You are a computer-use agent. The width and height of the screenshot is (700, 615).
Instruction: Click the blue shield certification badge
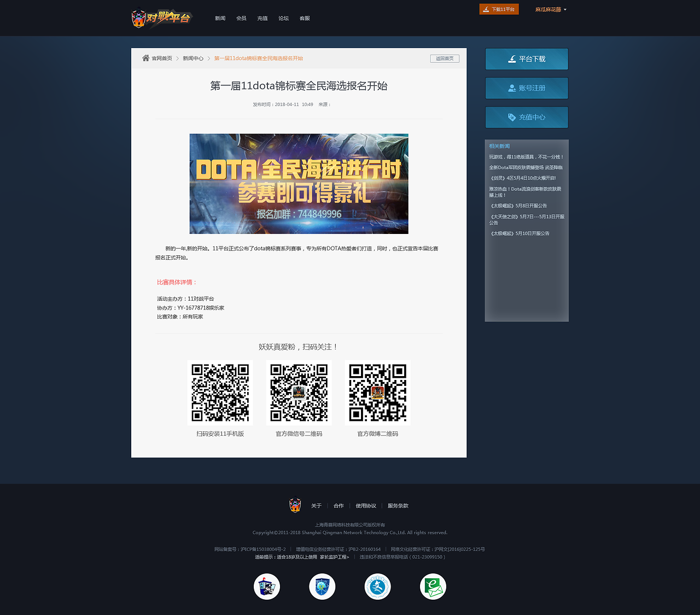322,587
